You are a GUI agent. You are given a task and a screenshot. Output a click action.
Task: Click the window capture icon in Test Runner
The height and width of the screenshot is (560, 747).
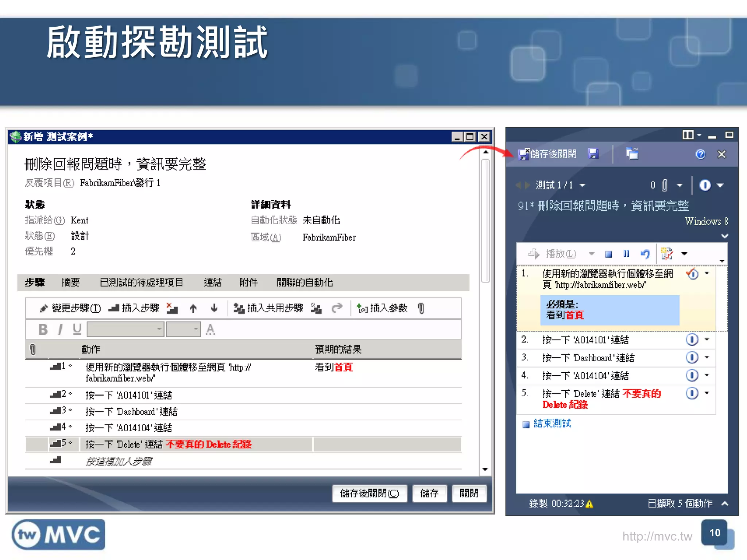632,154
